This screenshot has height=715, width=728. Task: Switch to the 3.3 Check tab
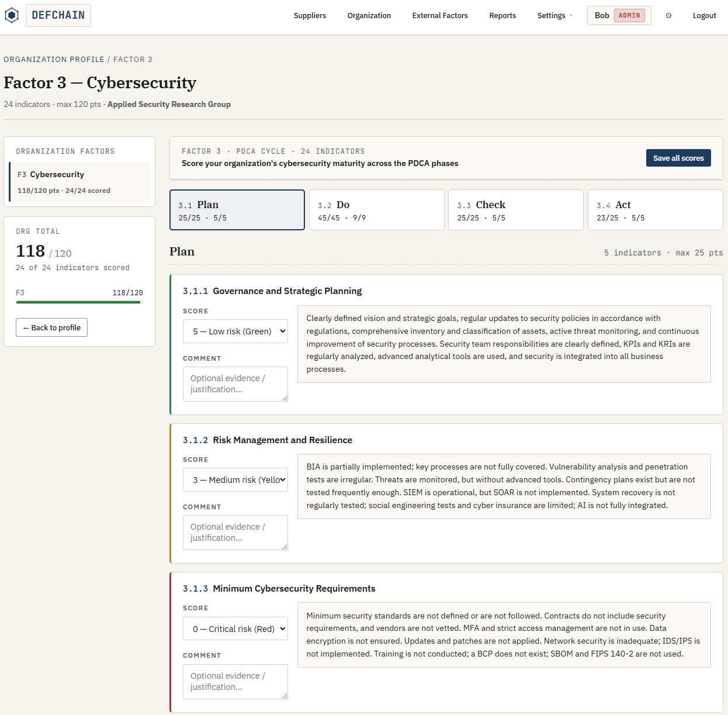tap(516, 210)
